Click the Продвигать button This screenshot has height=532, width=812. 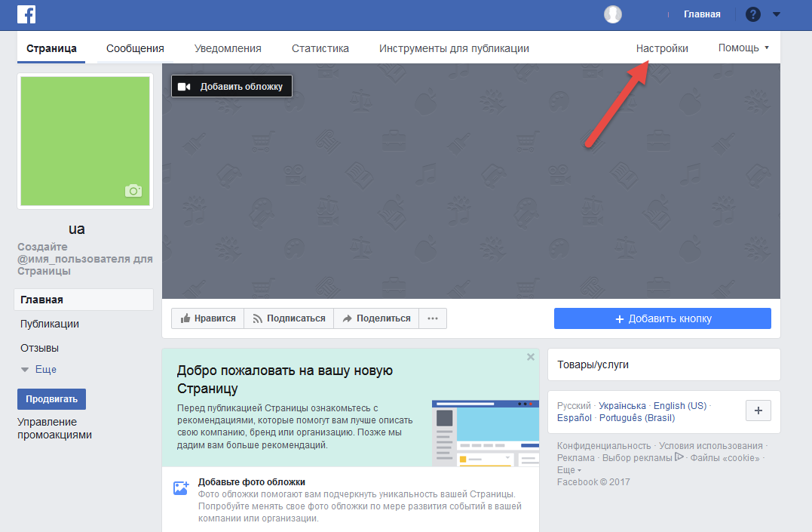[51, 398]
